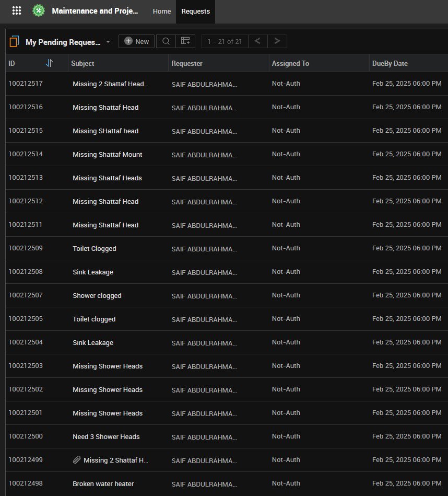This screenshot has width=448, height=496.
Task: Toggle the ID column sort arrows
Action: 49,63
